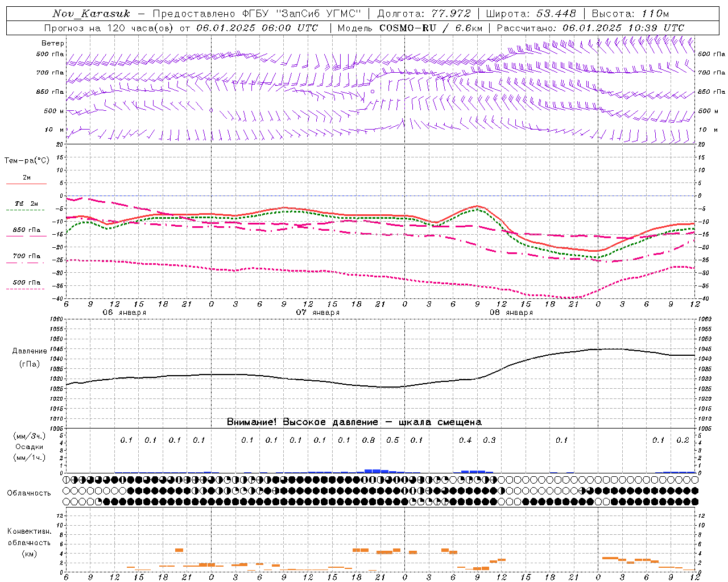Click the 'Осадки' precipitation label
Viewport: 728px width, 582px height.
[30, 447]
